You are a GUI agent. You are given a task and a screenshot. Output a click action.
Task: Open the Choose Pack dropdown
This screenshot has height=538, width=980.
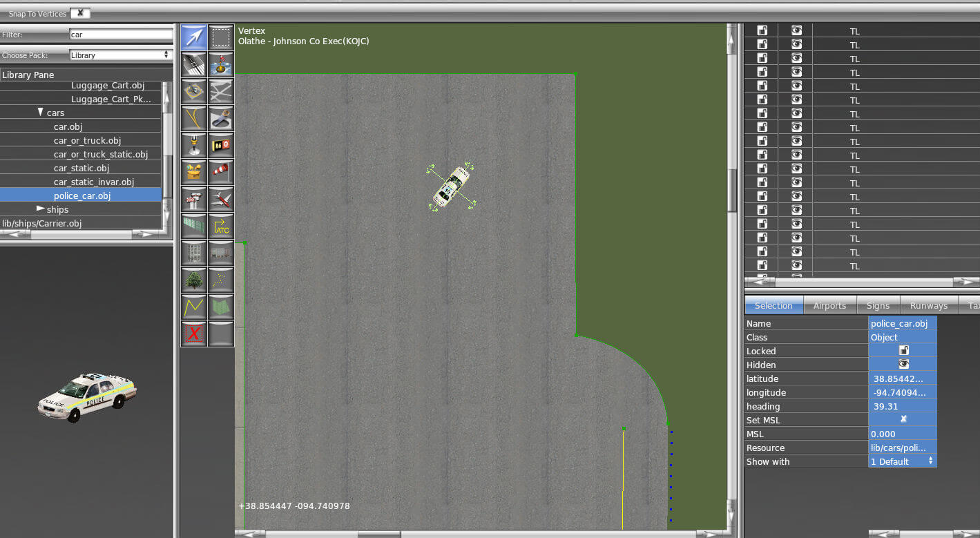point(120,55)
